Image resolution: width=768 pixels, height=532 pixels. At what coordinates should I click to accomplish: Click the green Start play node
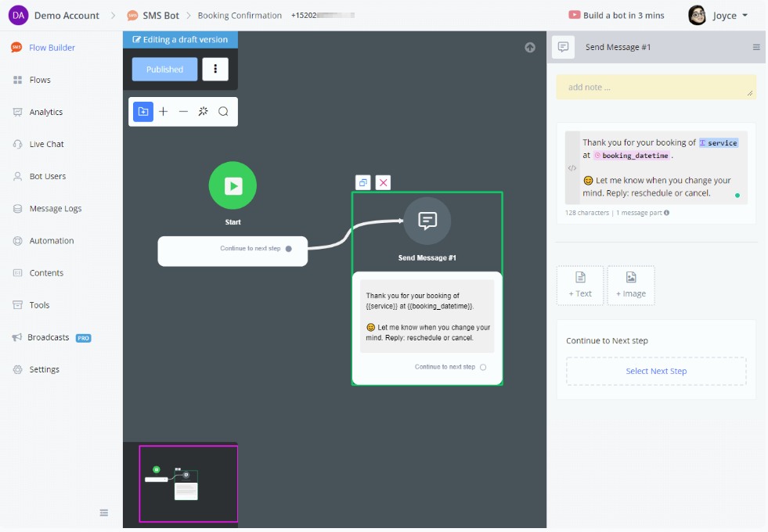coord(233,185)
